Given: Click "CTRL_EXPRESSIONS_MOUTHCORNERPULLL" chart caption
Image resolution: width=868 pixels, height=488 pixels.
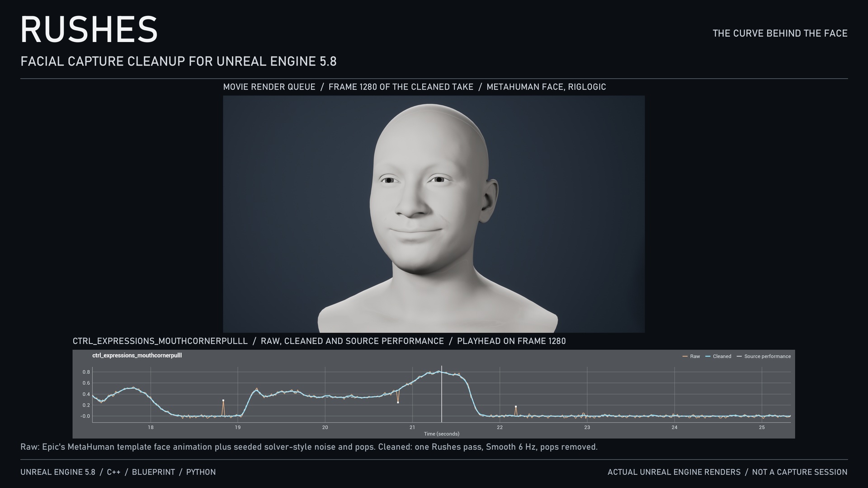Looking at the screenshot, I should click(x=160, y=341).
